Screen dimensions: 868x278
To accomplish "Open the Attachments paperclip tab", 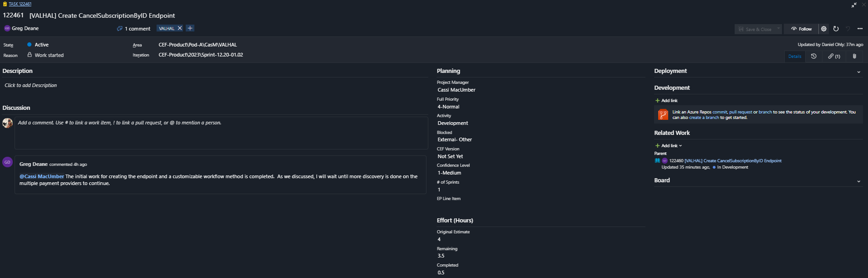I will click(x=854, y=57).
